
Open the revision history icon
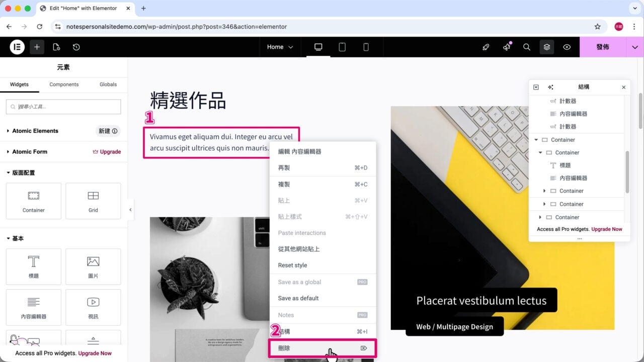76,47
